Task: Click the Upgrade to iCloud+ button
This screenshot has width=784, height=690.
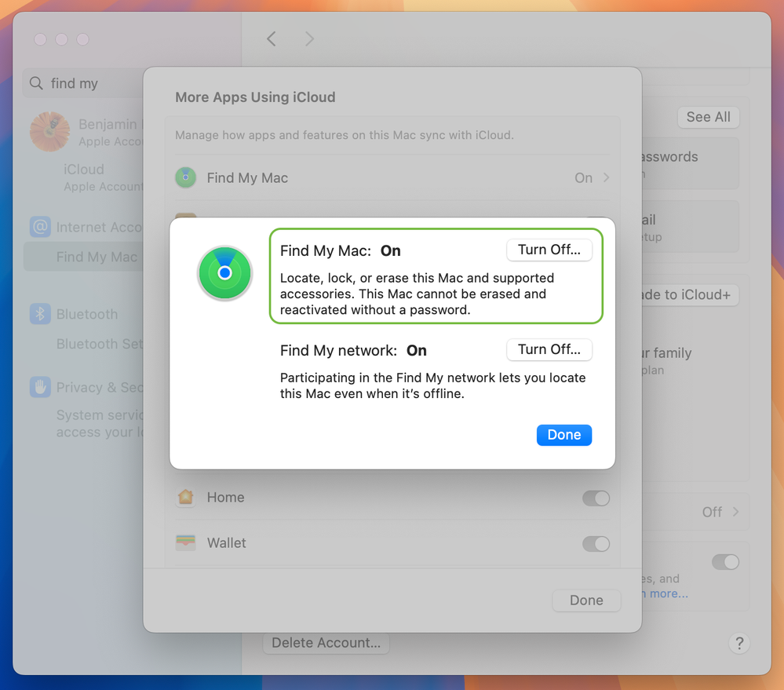Action: coord(690,294)
